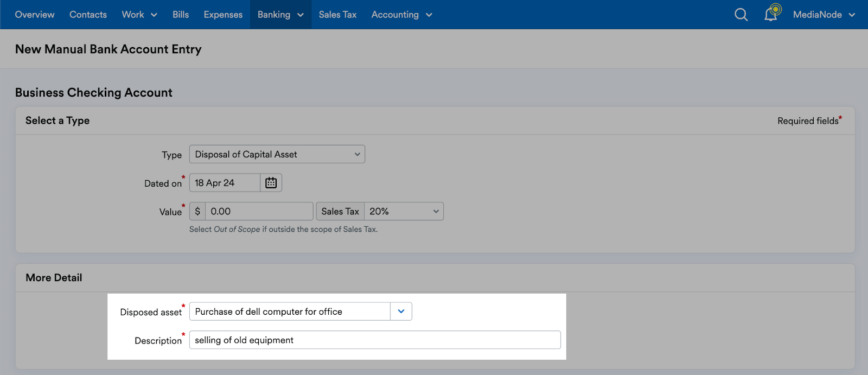This screenshot has width=868, height=375.
Task: Select the Value amount field showing 0.00
Action: coord(259,211)
